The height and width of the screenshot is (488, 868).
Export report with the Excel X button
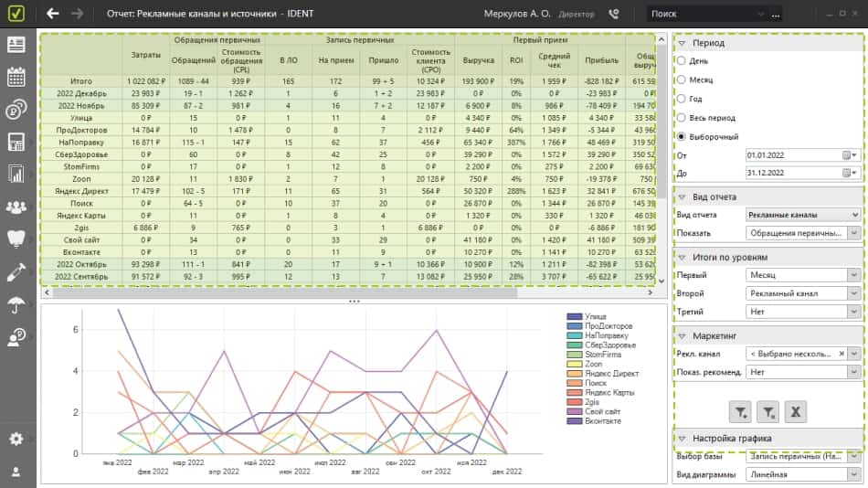796,412
